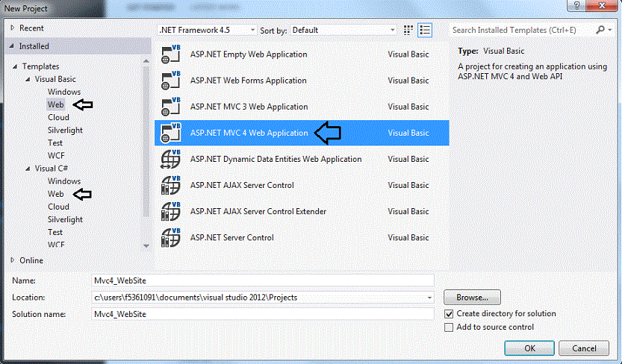Click the search magnifier icon
The image size is (622, 364).
(x=600, y=30)
